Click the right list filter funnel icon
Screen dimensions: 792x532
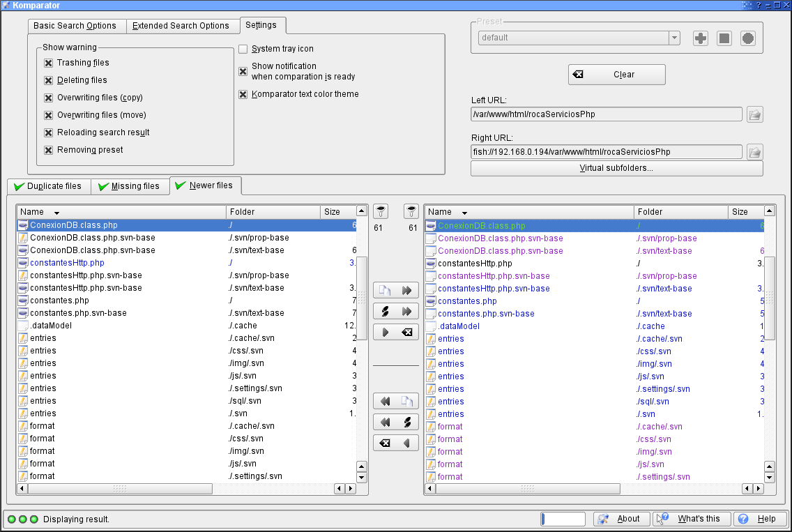click(x=411, y=212)
